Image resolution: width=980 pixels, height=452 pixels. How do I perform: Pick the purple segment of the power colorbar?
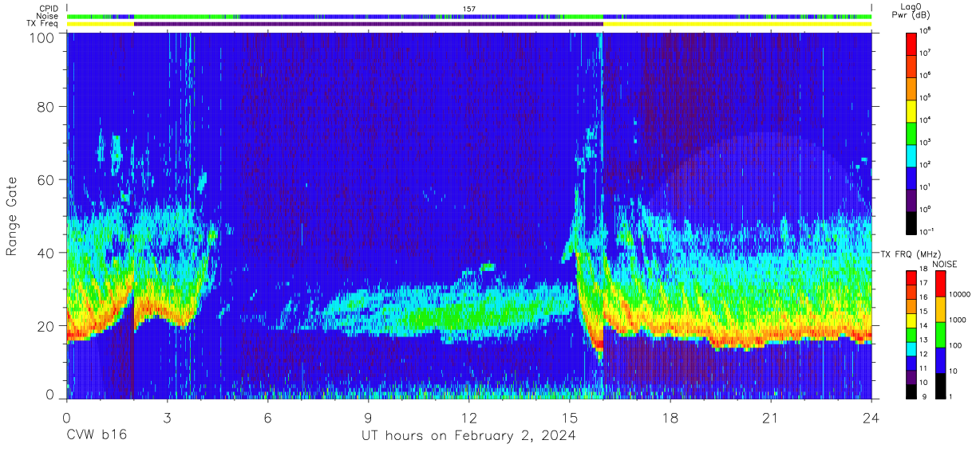[912, 199]
